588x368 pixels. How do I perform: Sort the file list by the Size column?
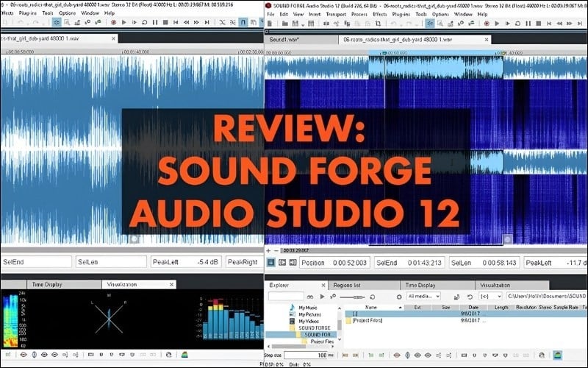445,308
